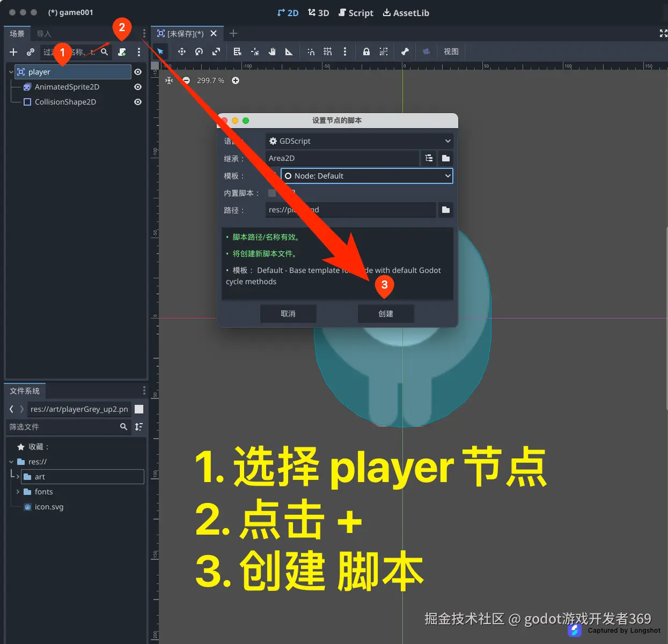Toggle visibility of AnimatedSprite2D node
This screenshot has height=644, width=668.
[138, 87]
